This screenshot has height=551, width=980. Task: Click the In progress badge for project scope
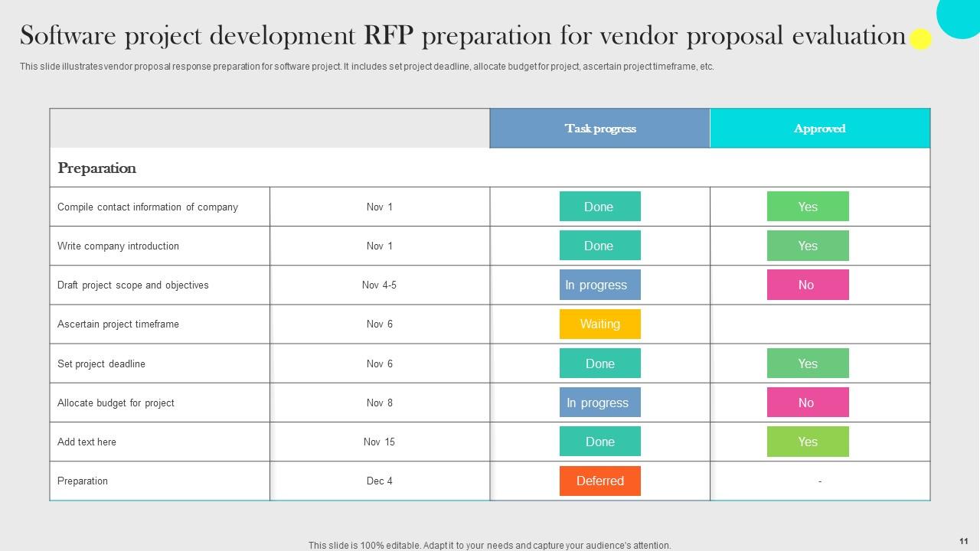click(x=599, y=285)
